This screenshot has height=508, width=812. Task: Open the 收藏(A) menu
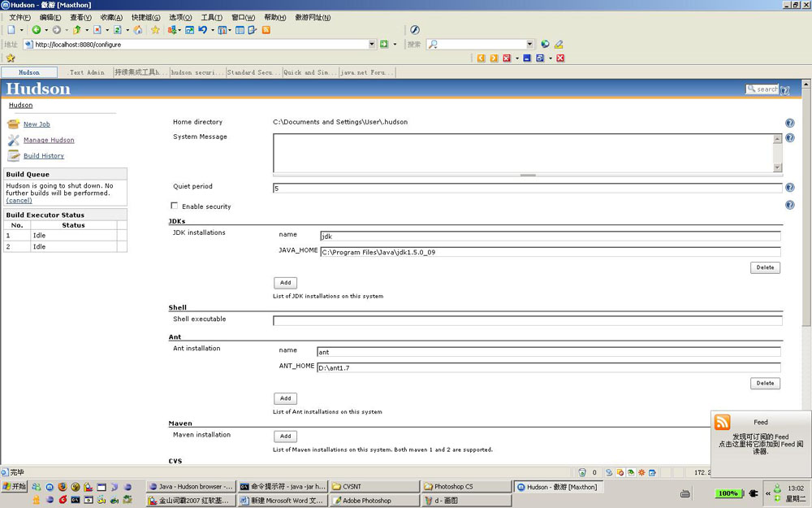111,18
